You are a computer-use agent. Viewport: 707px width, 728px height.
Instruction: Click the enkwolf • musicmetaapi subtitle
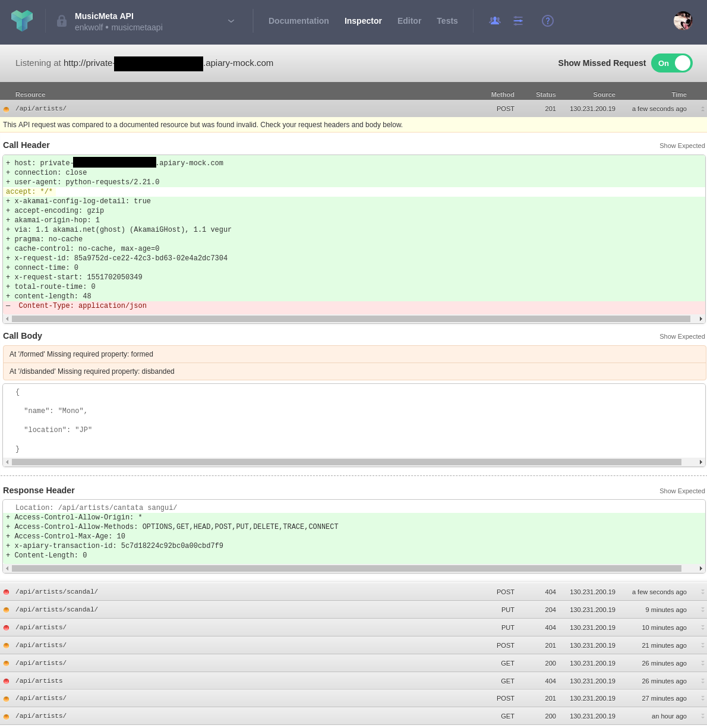(119, 27)
